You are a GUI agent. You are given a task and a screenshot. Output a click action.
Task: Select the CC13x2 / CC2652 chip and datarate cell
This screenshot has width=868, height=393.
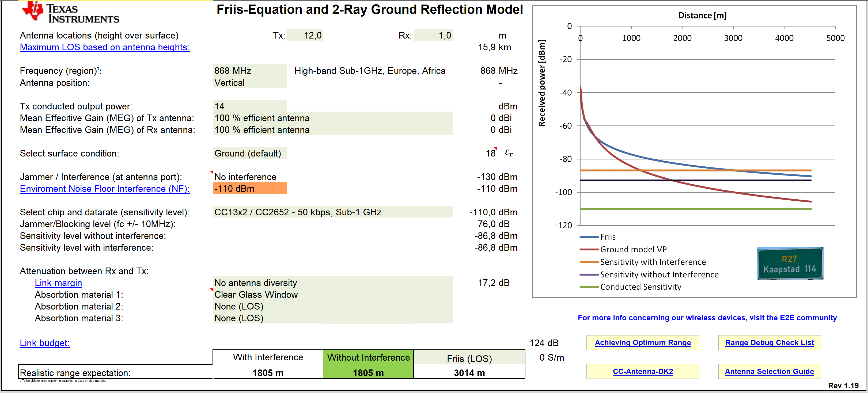click(x=333, y=212)
